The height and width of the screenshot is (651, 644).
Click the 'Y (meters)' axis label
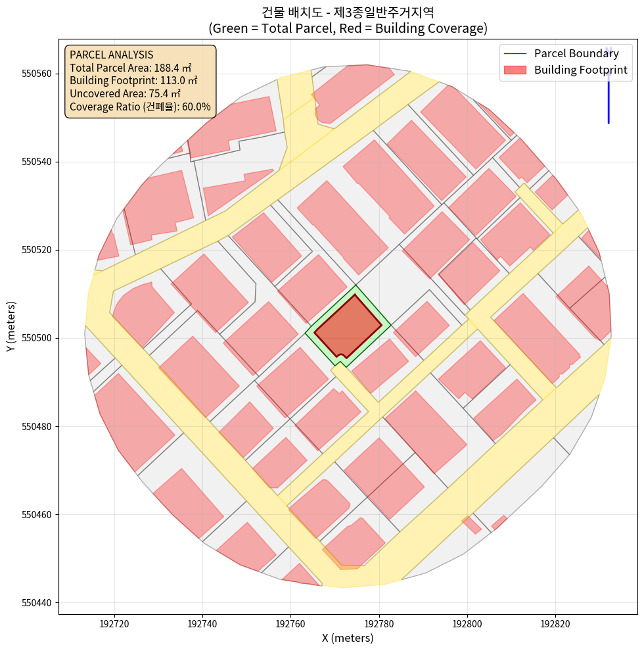pyautogui.click(x=11, y=326)
